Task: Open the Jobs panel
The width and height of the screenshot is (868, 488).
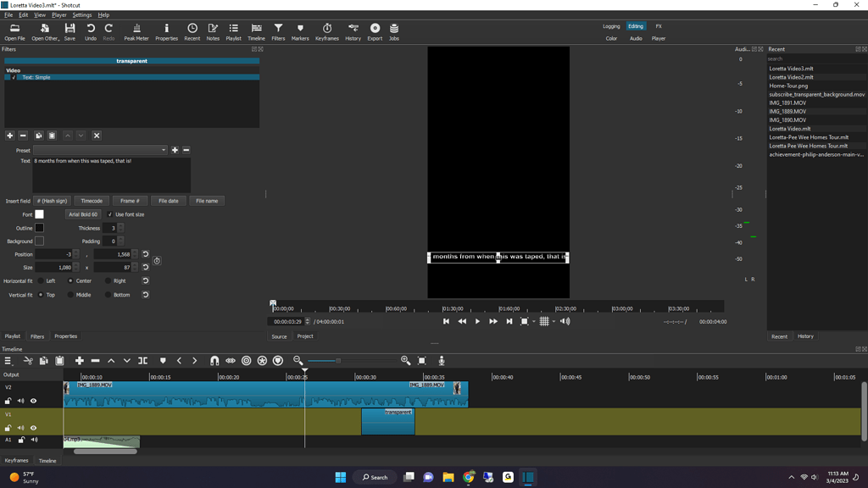Action: click(392, 31)
